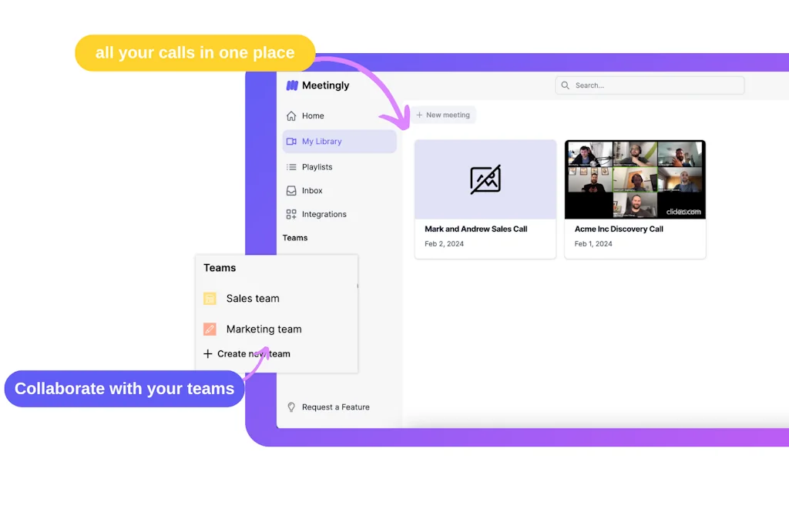The height and width of the screenshot is (532, 789).
Task: Start a New meeting
Action: click(x=443, y=115)
